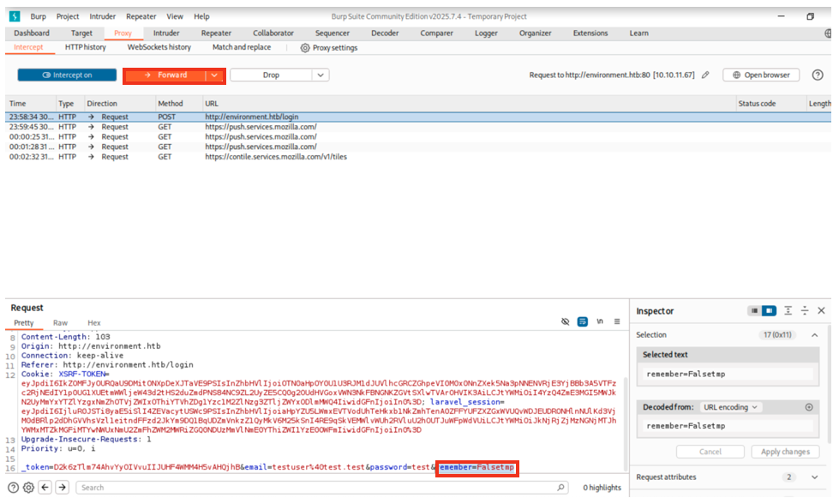Open the Burp menu

(x=38, y=16)
